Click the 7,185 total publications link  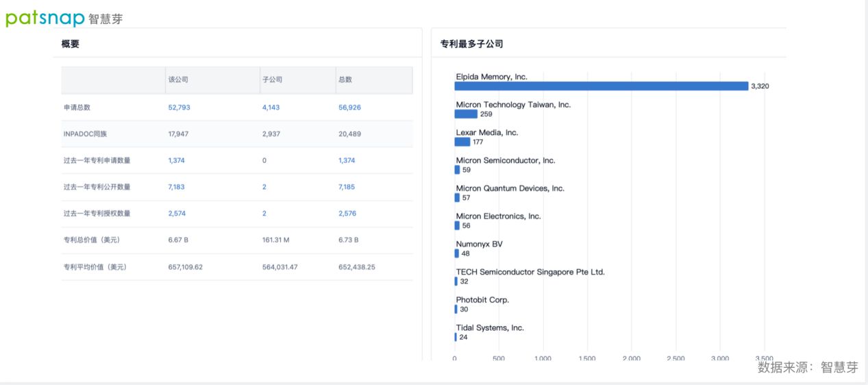[x=347, y=187]
